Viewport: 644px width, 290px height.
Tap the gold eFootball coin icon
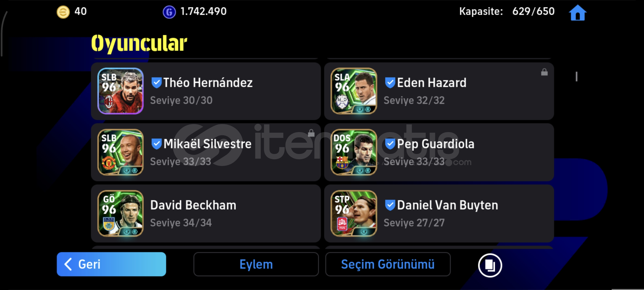click(63, 12)
